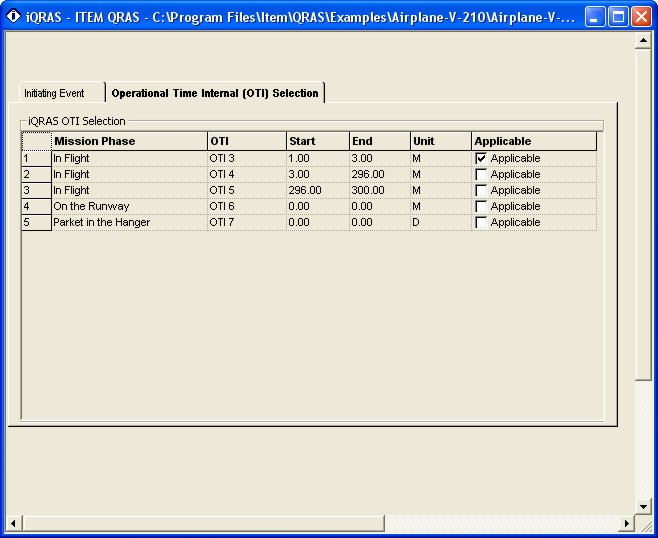Click the End column header
This screenshot has height=538, width=658.
click(378, 141)
